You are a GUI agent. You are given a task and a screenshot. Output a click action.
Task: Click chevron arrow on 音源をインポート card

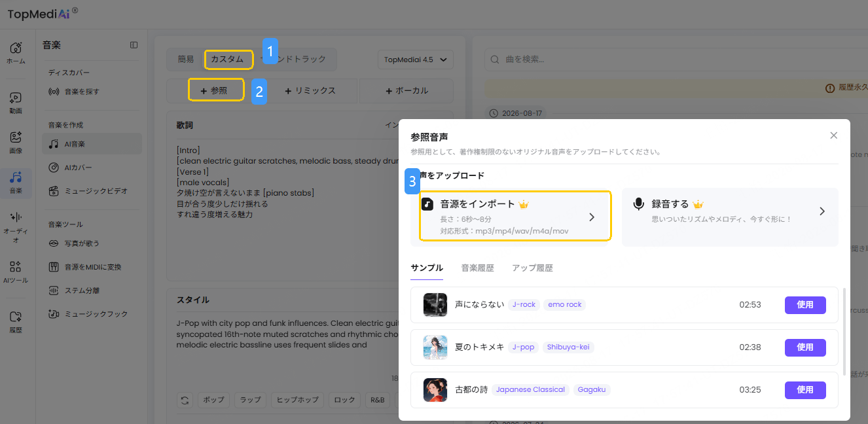pos(592,217)
